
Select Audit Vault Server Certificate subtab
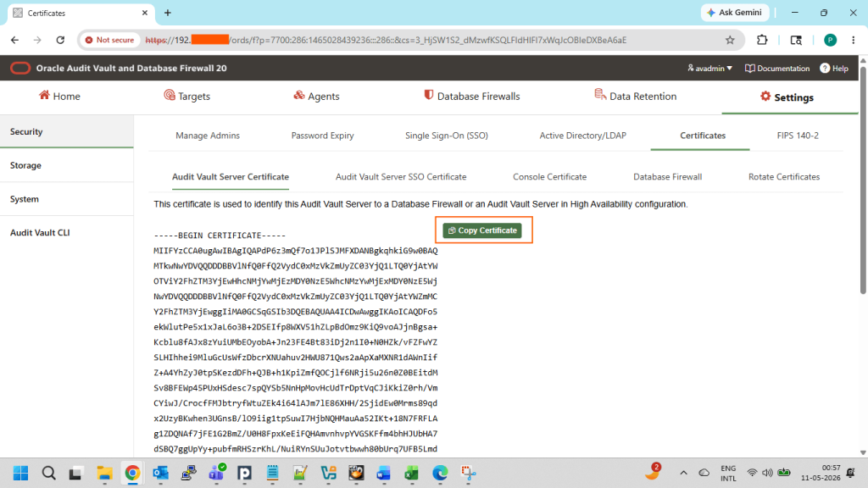[x=231, y=177]
